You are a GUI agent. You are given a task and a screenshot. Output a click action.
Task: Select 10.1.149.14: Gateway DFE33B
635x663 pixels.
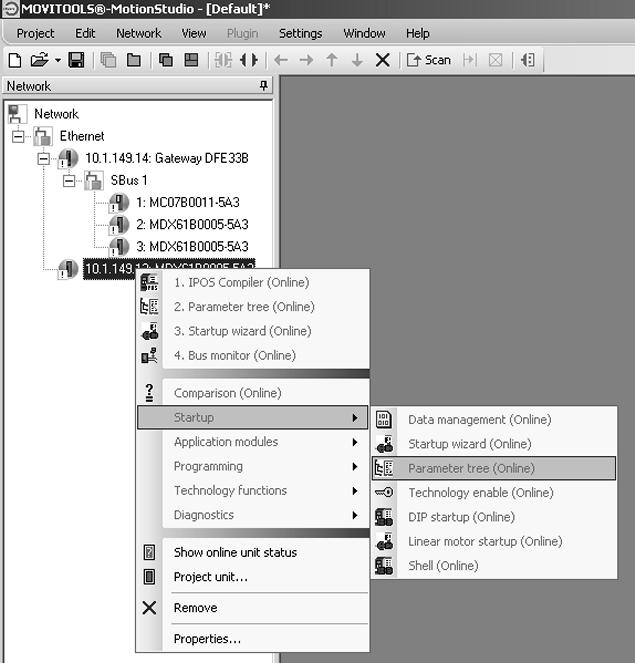167,158
